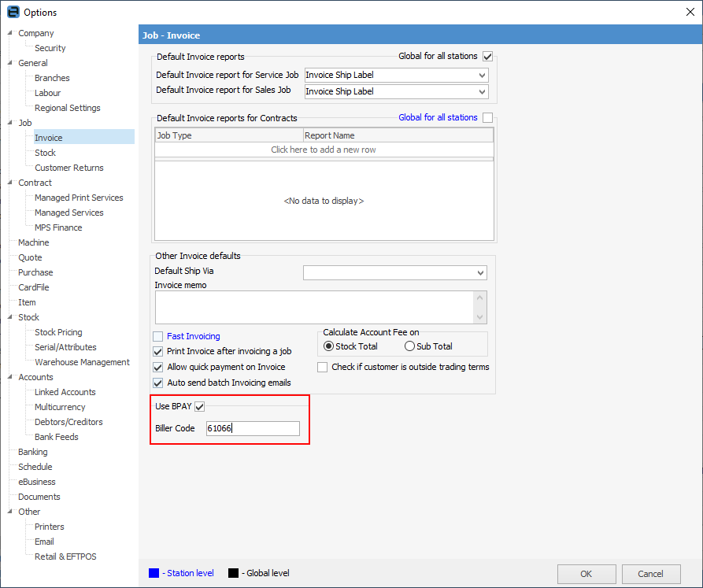Toggle Allow quick payment on Invoice
This screenshot has height=588, width=703.
point(157,367)
